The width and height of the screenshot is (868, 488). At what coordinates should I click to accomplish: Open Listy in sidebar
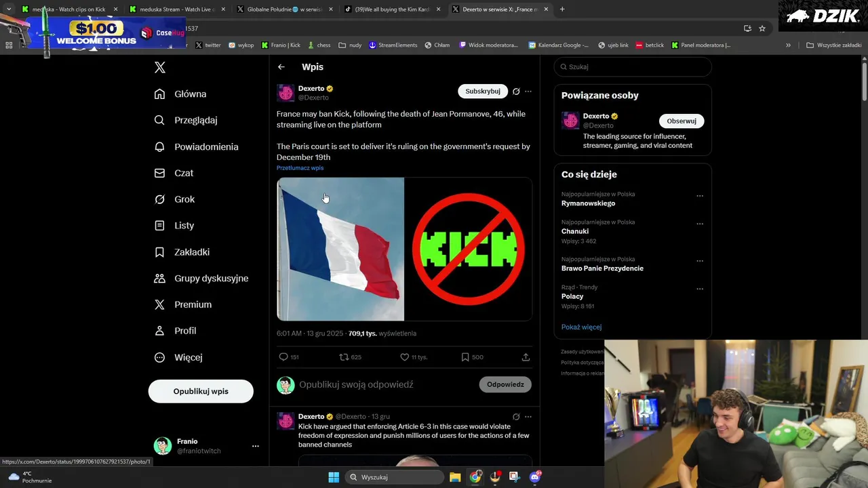(x=174, y=226)
